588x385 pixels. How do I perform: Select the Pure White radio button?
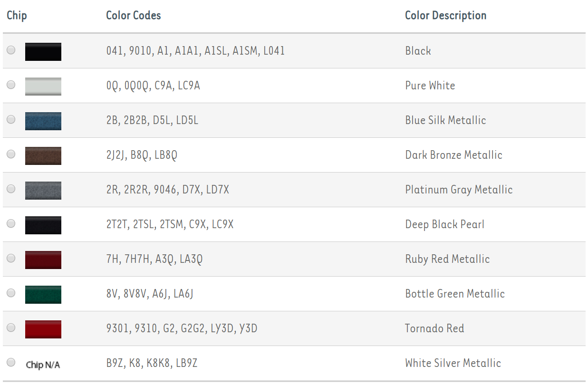coord(11,85)
